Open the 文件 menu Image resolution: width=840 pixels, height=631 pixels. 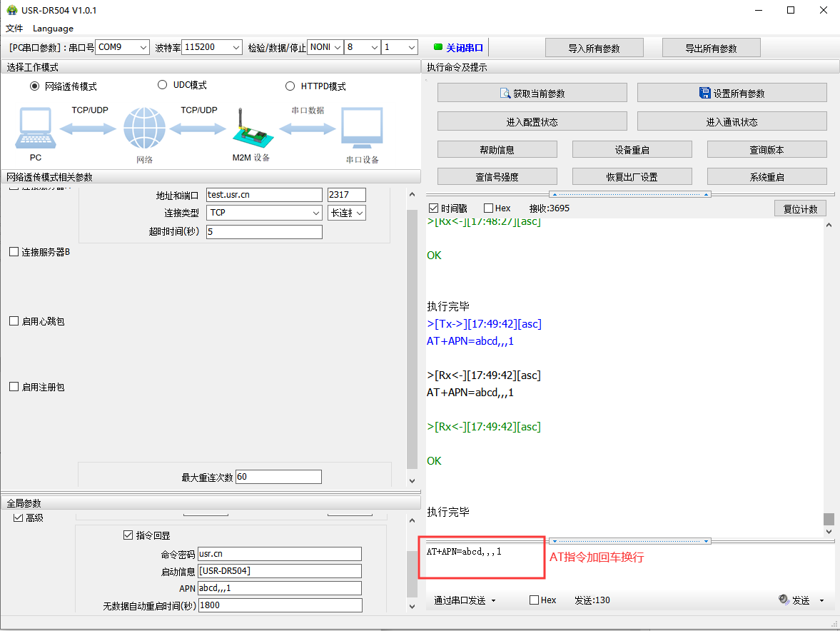click(14, 29)
